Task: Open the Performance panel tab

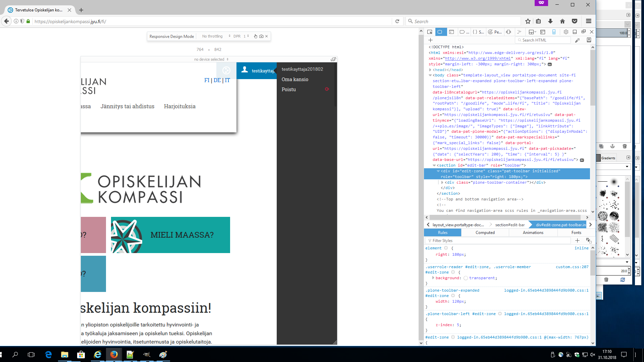Action: pos(495,32)
